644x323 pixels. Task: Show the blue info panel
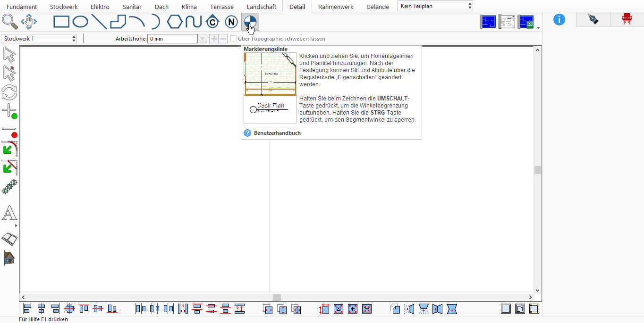point(559,19)
